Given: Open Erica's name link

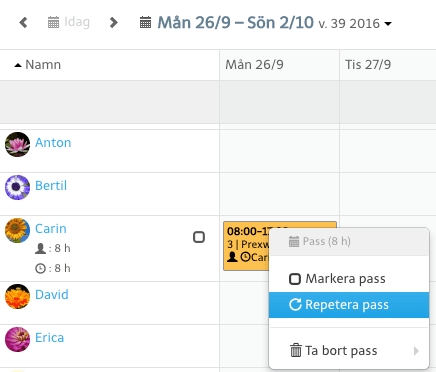Looking at the screenshot, I should click(x=49, y=338).
